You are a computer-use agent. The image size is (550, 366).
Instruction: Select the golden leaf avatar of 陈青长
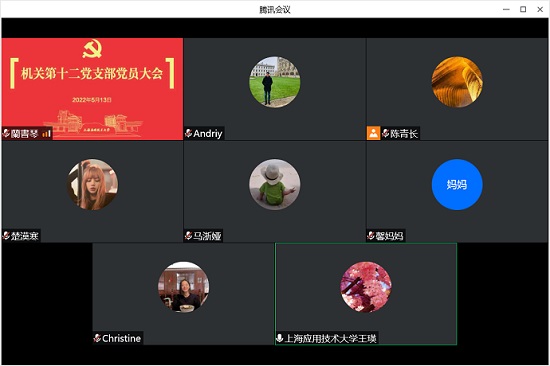457,82
